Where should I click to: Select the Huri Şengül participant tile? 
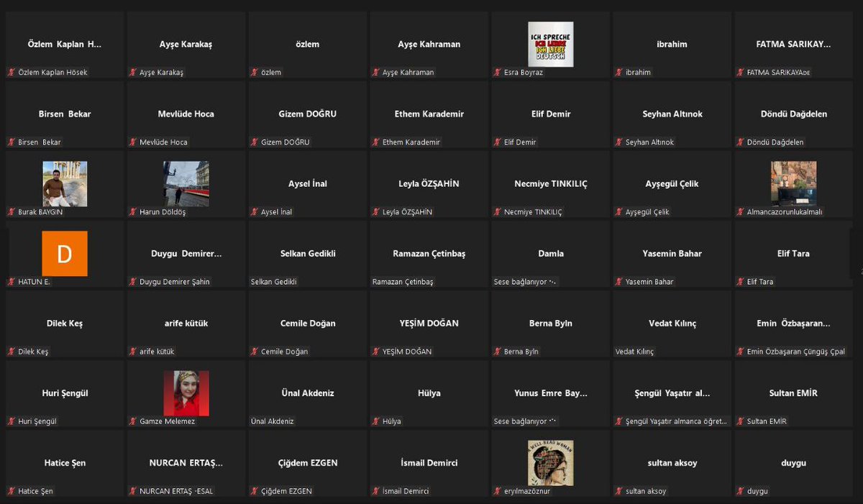coord(65,393)
